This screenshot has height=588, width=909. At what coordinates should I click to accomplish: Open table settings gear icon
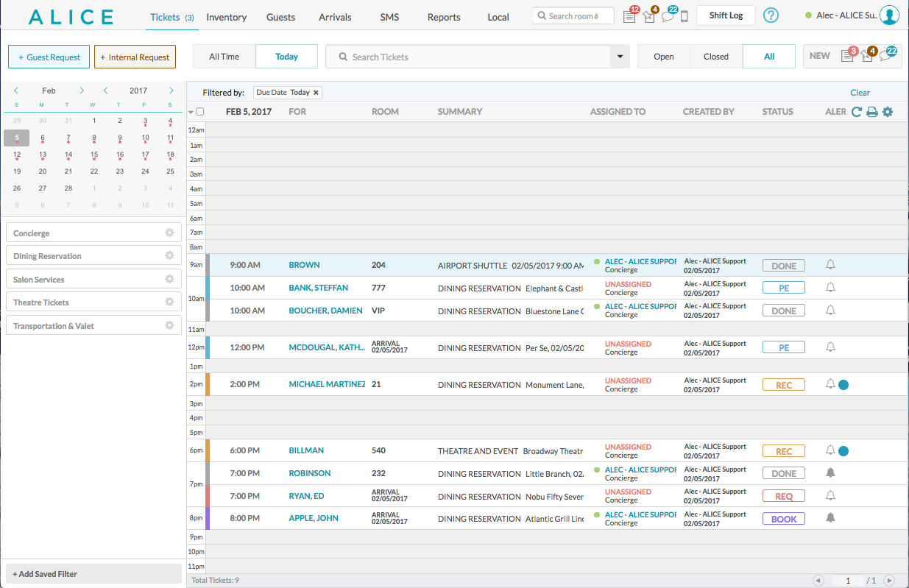coord(888,112)
